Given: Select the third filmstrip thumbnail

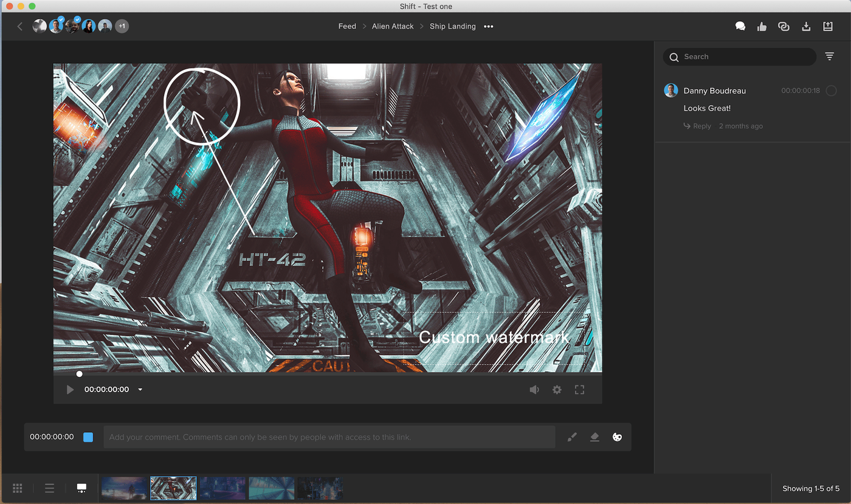Looking at the screenshot, I should 222,488.
